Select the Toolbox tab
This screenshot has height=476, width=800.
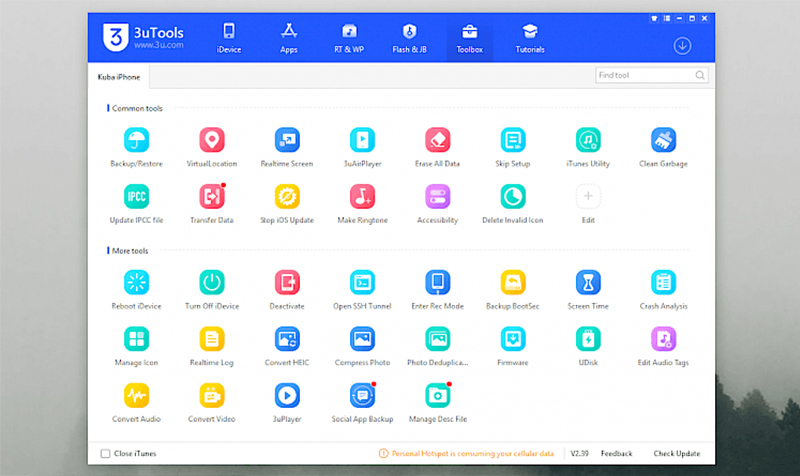[469, 38]
